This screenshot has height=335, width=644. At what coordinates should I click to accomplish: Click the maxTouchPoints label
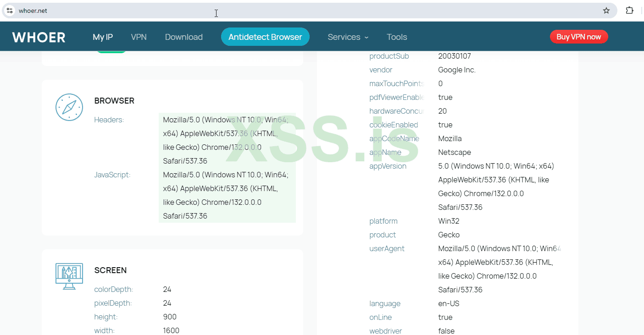(x=397, y=83)
